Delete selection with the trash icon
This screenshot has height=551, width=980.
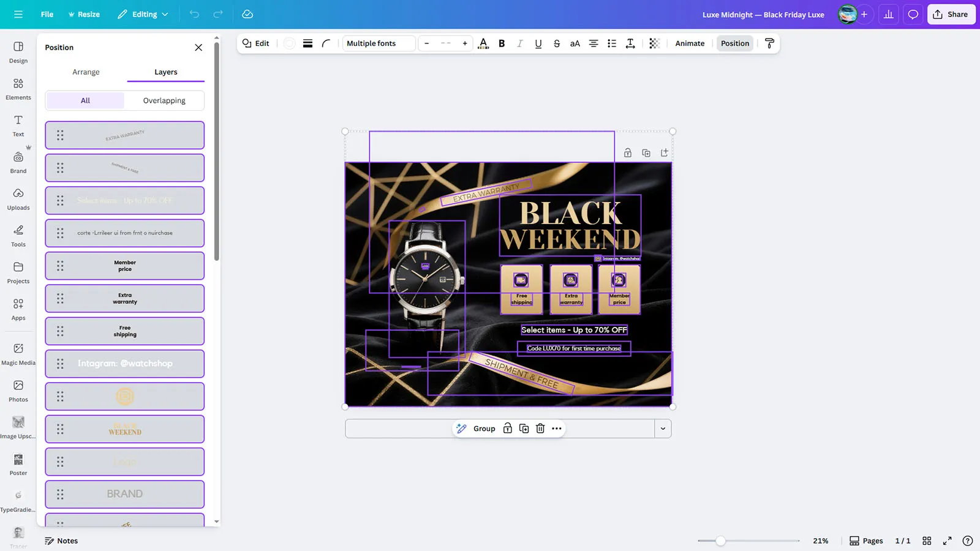(540, 429)
